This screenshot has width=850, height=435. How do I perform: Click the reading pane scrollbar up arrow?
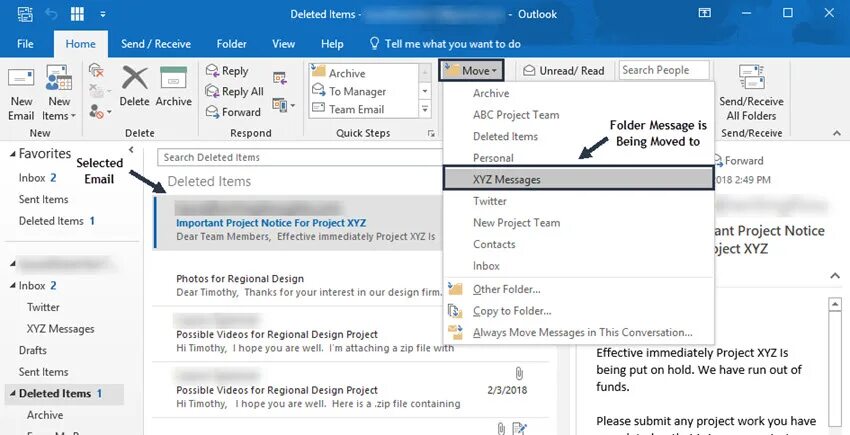click(x=834, y=304)
